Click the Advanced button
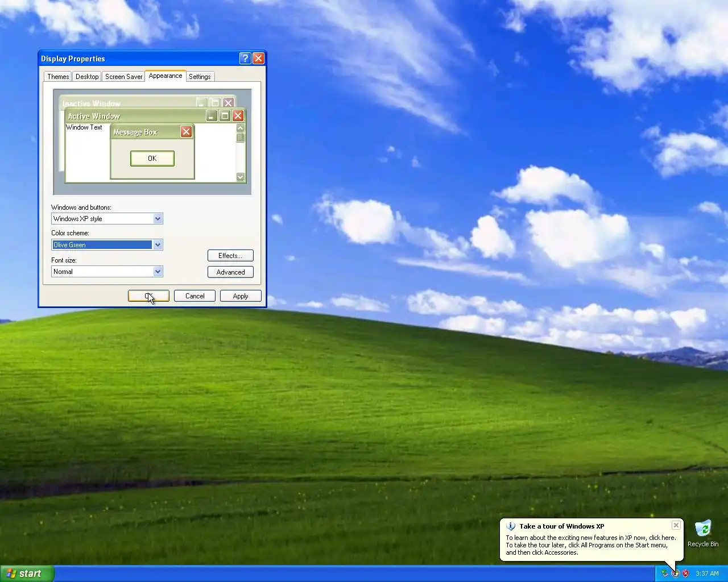728x582 pixels. pos(230,272)
